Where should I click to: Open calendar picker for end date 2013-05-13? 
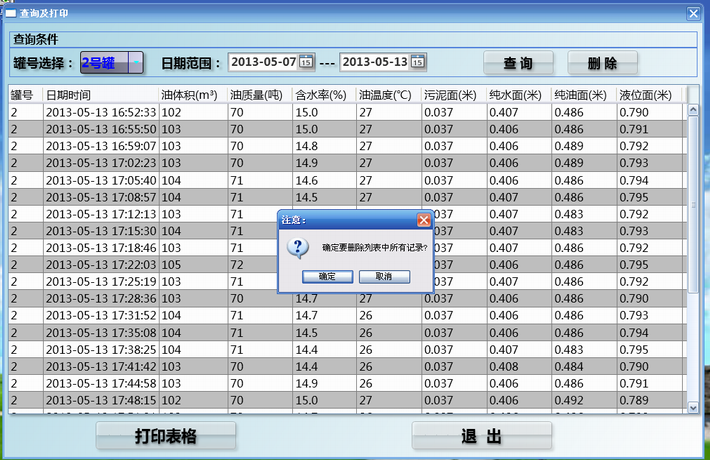point(418,62)
